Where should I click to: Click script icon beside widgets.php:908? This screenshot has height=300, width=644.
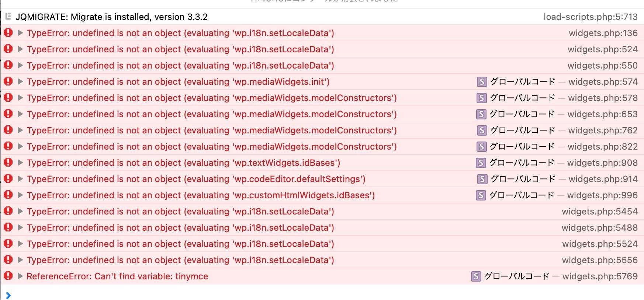[x=481, y=163]
